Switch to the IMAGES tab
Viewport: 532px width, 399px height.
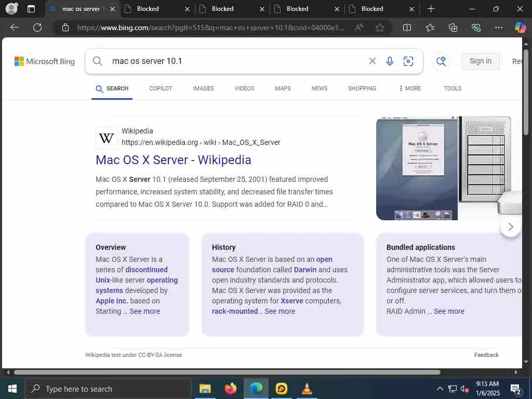[x=203, y=88]
